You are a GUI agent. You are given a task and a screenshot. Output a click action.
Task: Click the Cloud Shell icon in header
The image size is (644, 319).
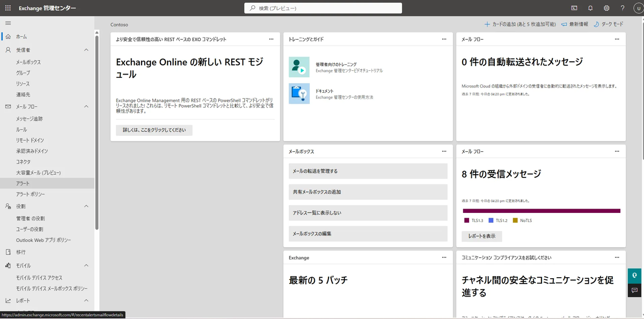coord(574,8)
